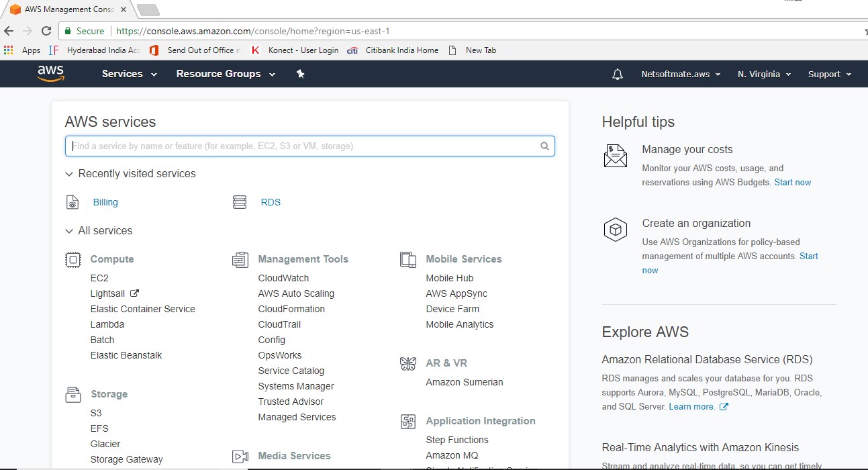
Task: Click the Media Services play icon
Action: point(240,455)
